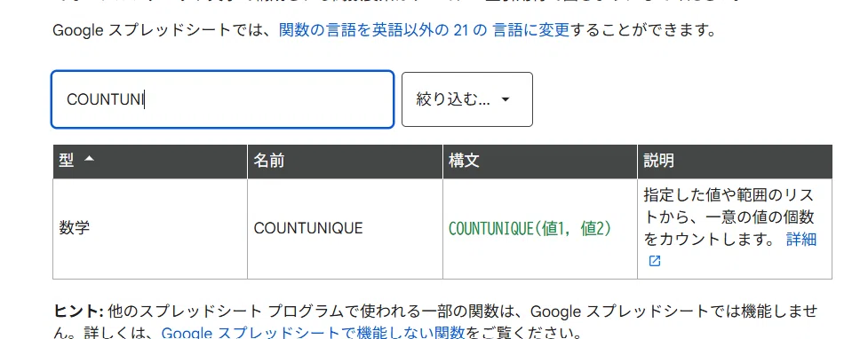Sort table by 型 column header
The width and height of the screenshot is (868, 339).
click(x=150, y=161)
